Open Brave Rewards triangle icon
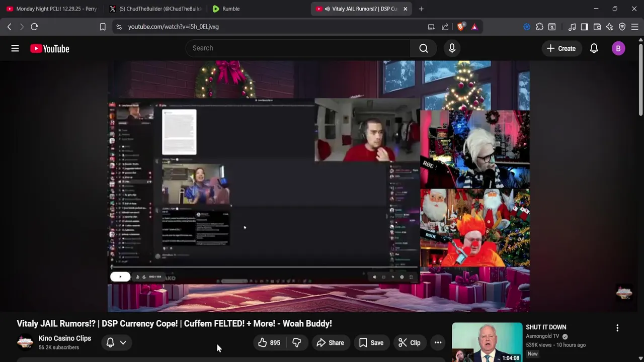The height and width of the screenshot is (362, 644). click(474, 27)
